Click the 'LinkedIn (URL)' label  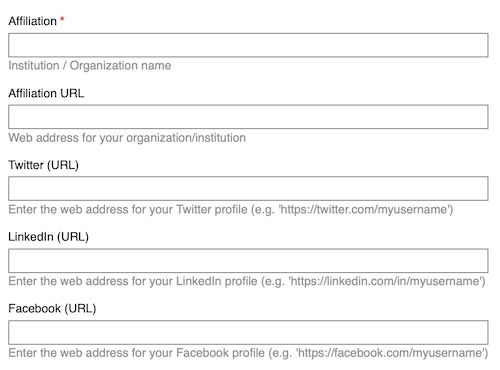[x=49, y=237]
